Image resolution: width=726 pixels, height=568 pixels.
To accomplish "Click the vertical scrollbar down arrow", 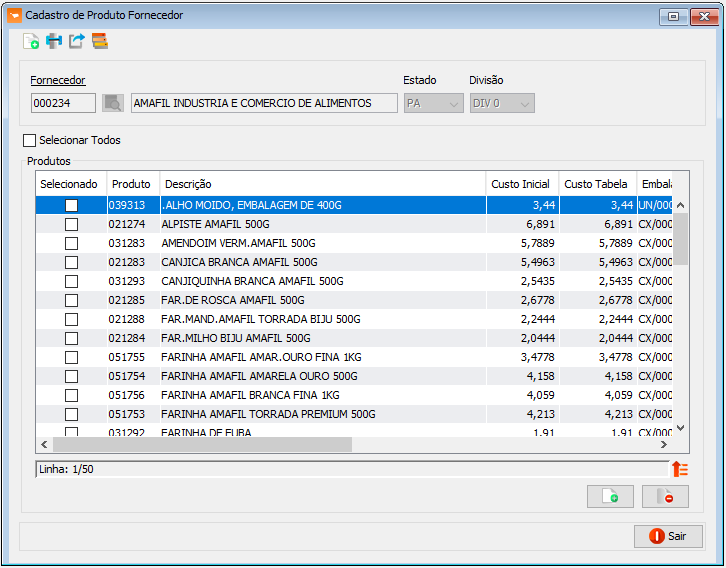I will [680, 428].
